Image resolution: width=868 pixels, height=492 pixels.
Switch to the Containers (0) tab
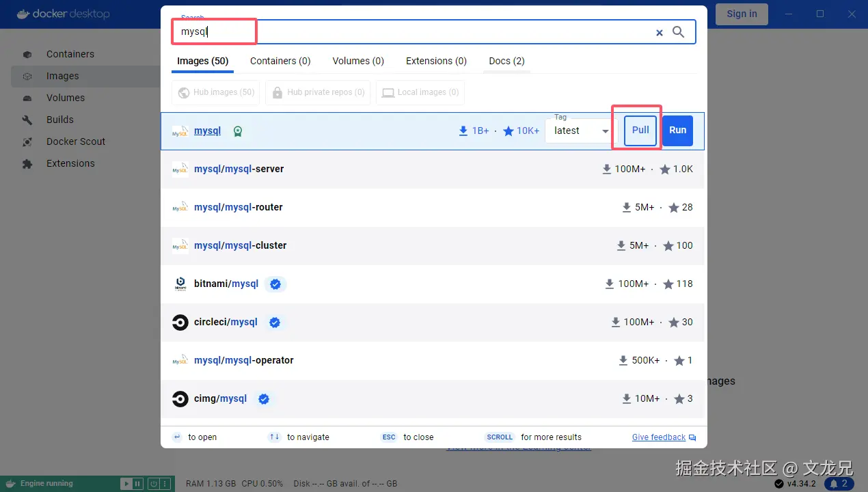coord(280,61)
